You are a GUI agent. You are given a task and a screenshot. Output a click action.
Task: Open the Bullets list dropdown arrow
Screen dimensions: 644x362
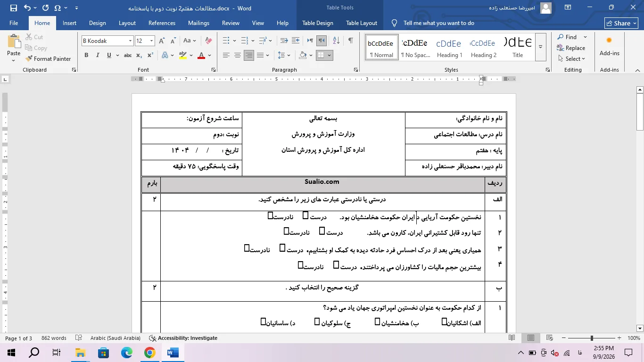coord(234,41)
